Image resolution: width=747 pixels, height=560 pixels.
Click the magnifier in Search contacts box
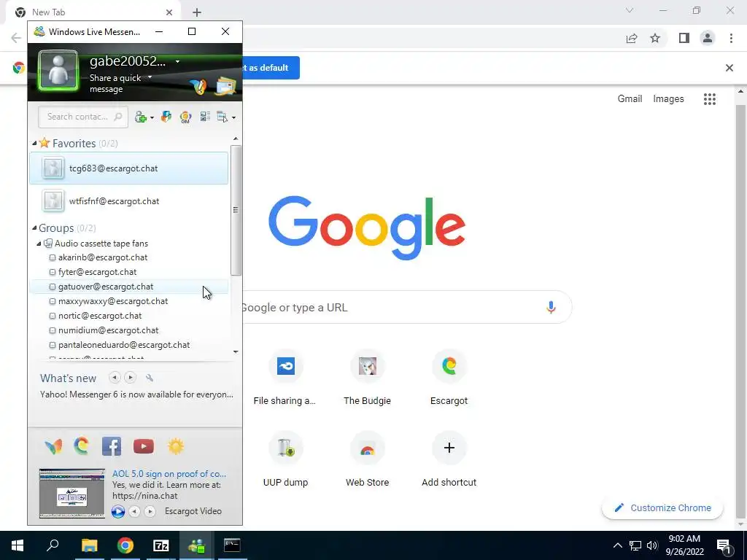point(117,116)
